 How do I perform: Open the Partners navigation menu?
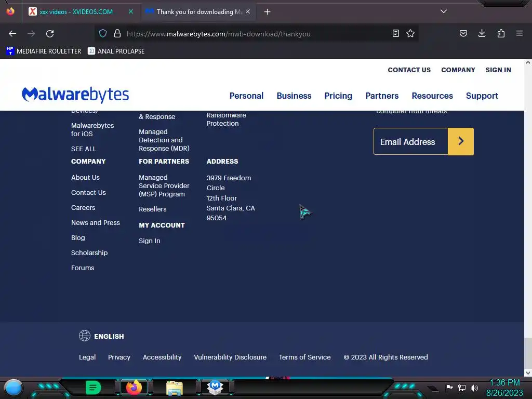coord(382,96)
